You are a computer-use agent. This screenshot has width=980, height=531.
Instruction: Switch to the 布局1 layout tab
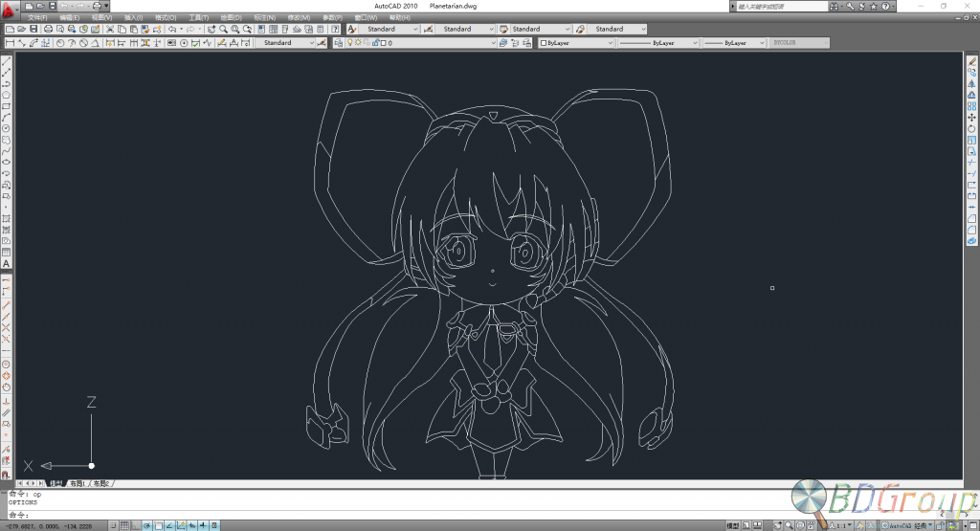(x=77, y=483)
